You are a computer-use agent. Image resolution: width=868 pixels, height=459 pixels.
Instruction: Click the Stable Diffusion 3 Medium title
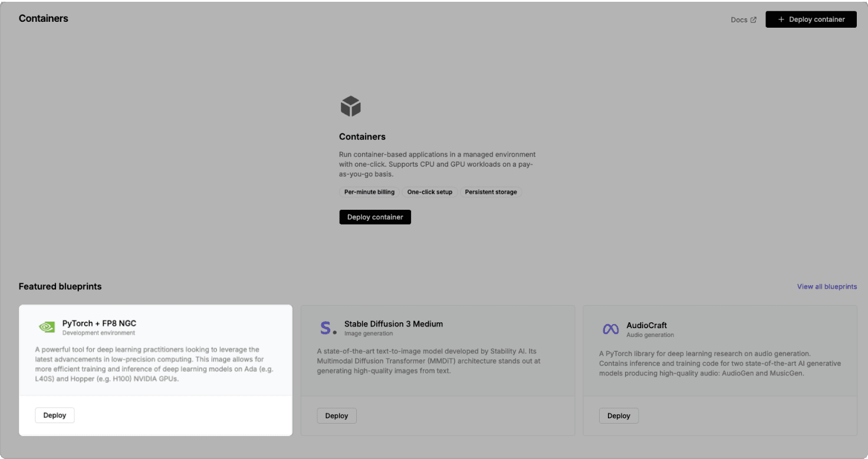coord(393,324)
